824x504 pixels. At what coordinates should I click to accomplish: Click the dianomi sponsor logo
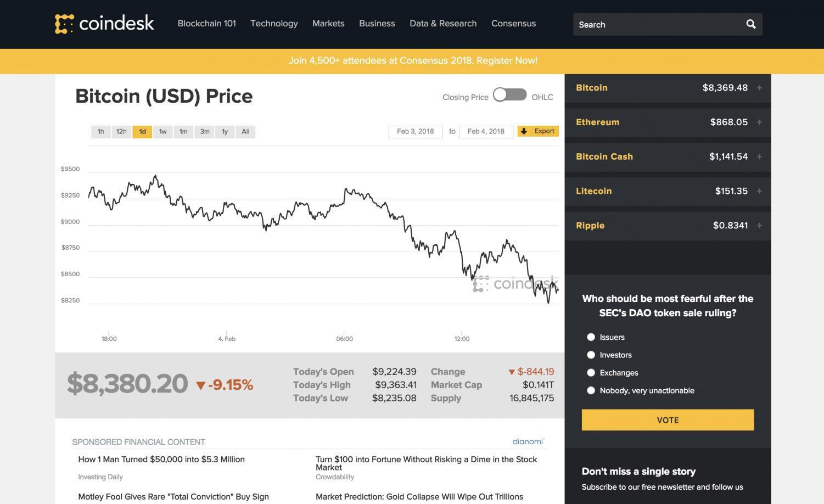(528, 441)
